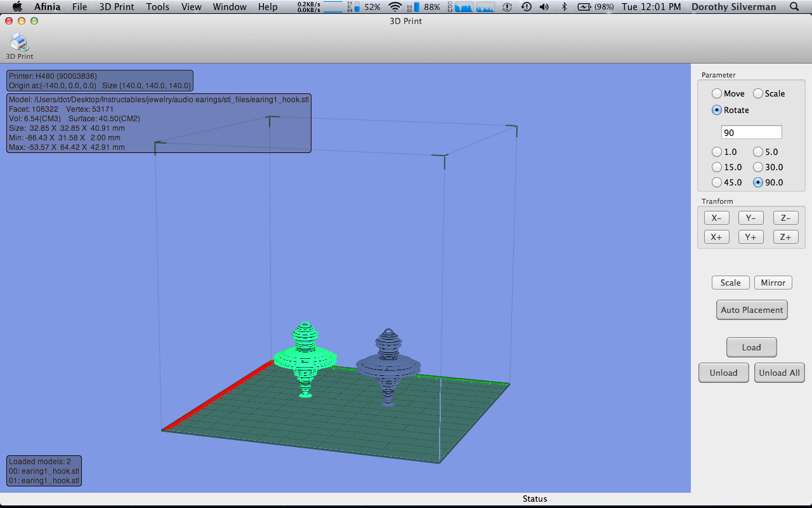Click the Time Machine clock icon
The image size is (812, 508).
click(526, 7)
